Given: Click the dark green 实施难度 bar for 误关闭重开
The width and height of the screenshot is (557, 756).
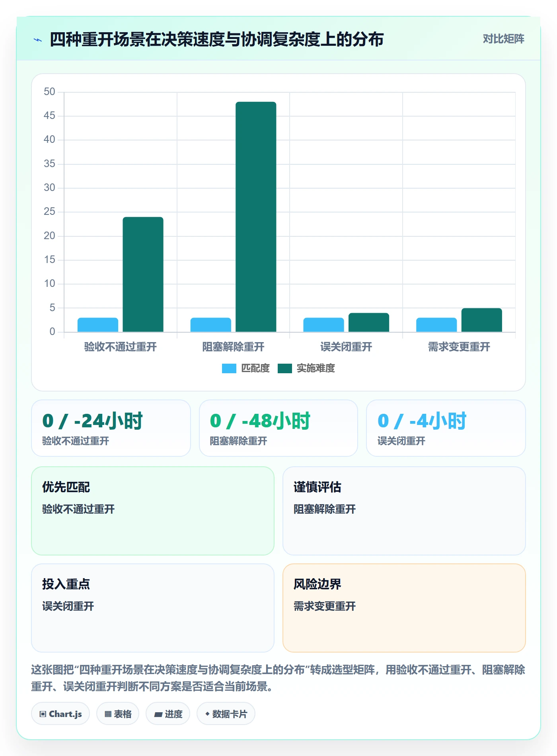Looking at the screenshot, I should pyautogui.click(x=369, y=322).
